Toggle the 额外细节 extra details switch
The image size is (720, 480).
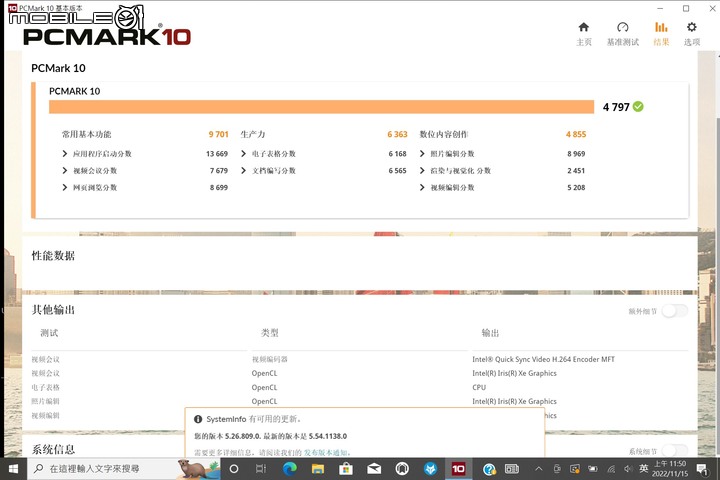point(675,311)
